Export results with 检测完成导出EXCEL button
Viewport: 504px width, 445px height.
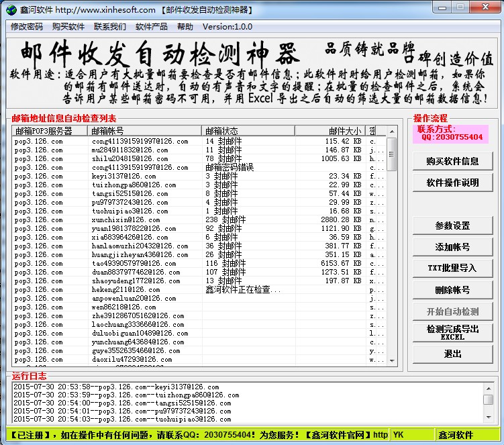(452, 332)
